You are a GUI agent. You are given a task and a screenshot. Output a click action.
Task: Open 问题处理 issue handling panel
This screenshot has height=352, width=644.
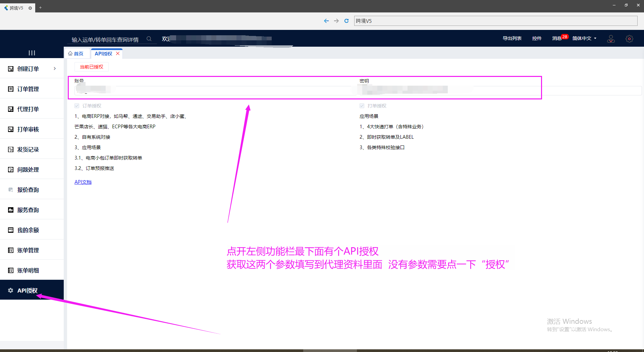tap(28, 169)
